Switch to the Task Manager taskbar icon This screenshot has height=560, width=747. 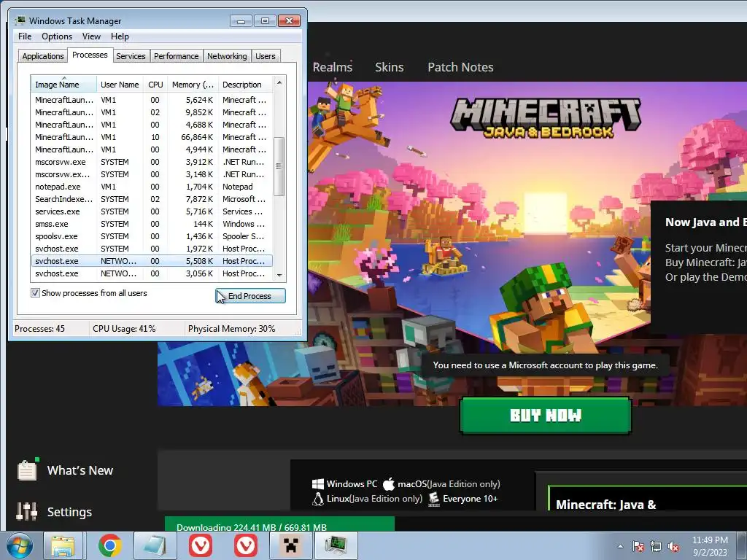pos(336,546)
